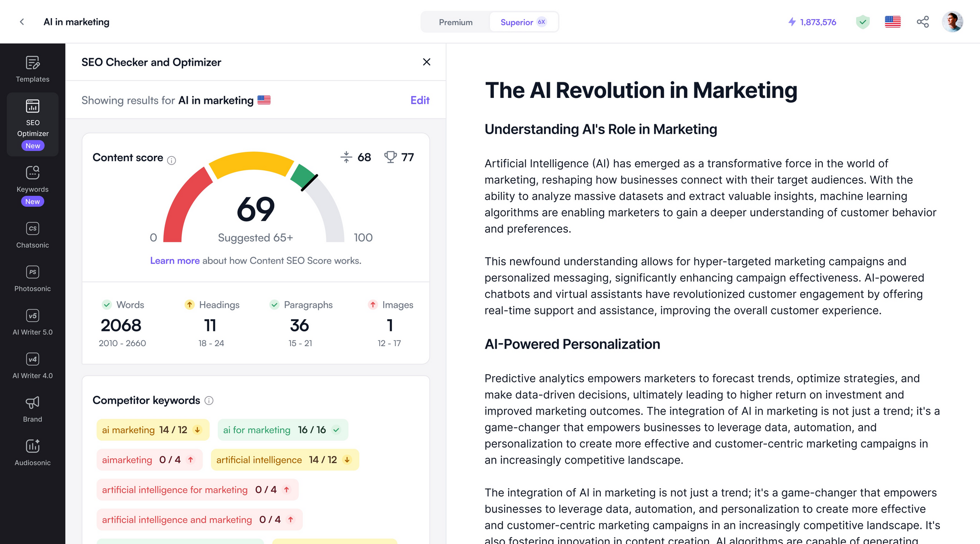This screenshot has height=544, width=980.
Task: Open the US flag language selector
Action: tap(892, 22)
